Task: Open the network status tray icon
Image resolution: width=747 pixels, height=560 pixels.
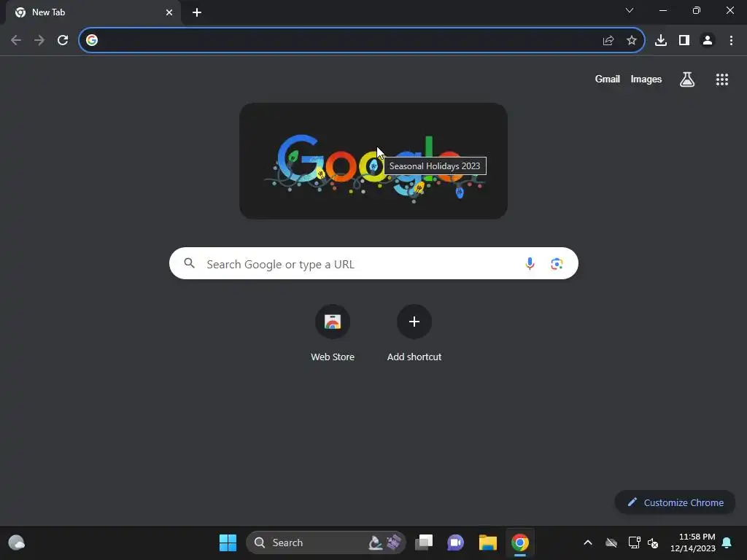Action: tap(634, 542)
